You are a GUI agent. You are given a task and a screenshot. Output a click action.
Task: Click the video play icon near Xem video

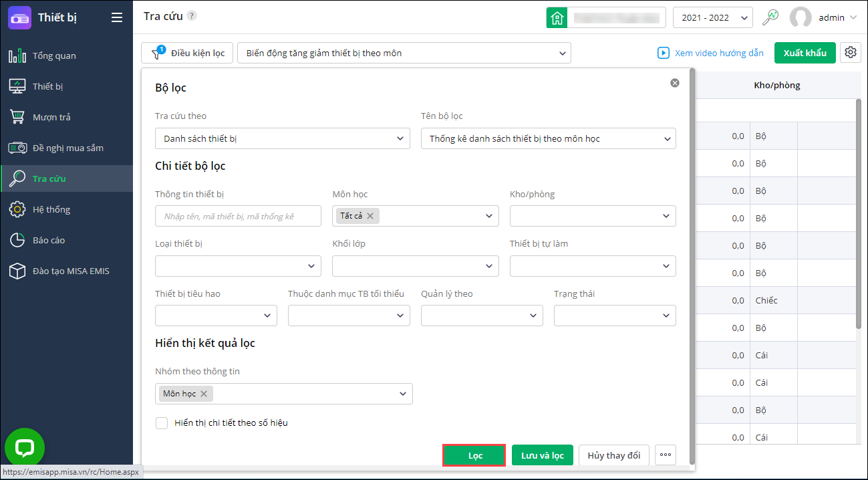[664, 53]
